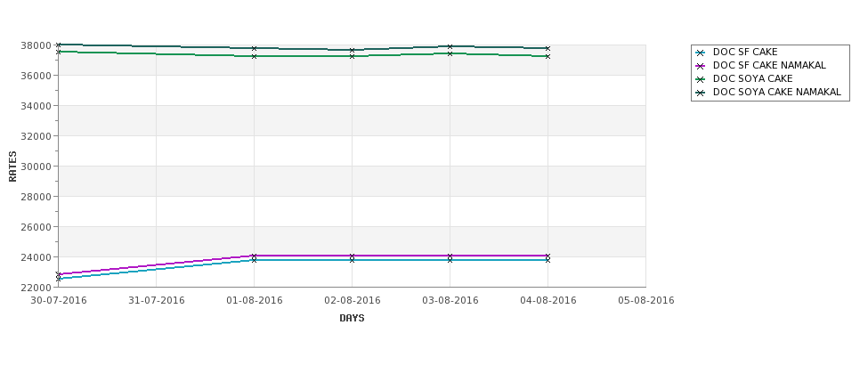Click the 30-07-2016 x-axis date label
The height and width of the screenshot is (382, 868).
(x=59, y=301)
